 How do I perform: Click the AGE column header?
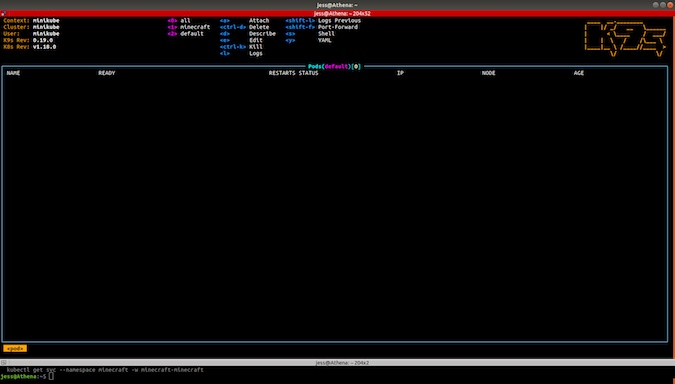[x=579, y=73]
